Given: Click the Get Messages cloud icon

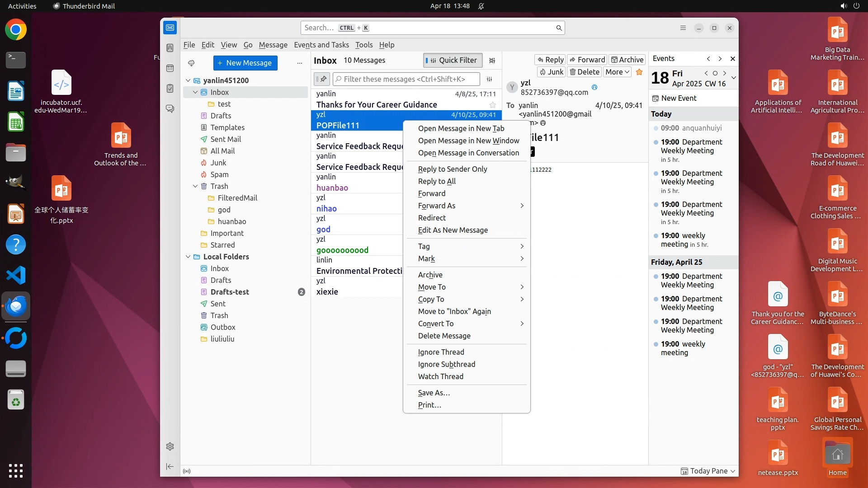Looking at the screenshot, I should pos(191,63).
